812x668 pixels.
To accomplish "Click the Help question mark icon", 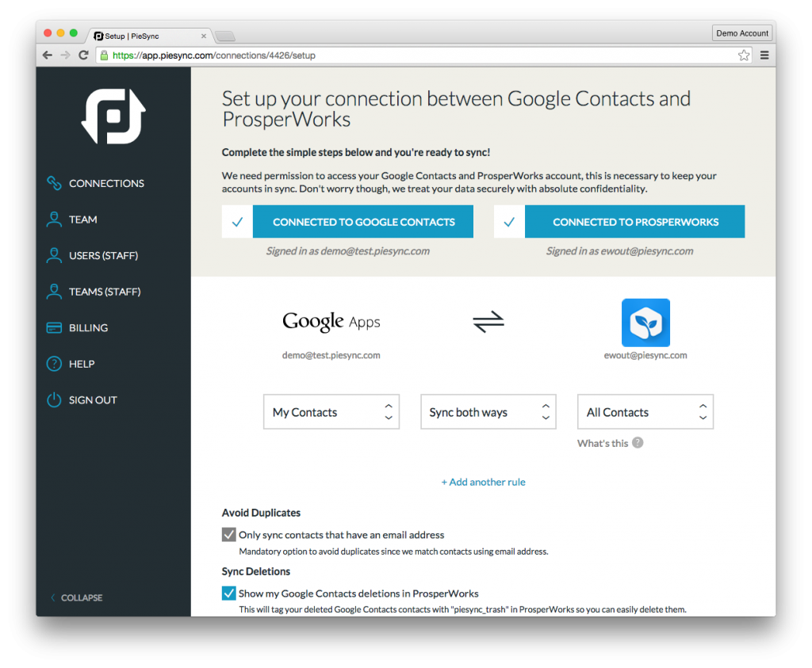I will [54, 365].
